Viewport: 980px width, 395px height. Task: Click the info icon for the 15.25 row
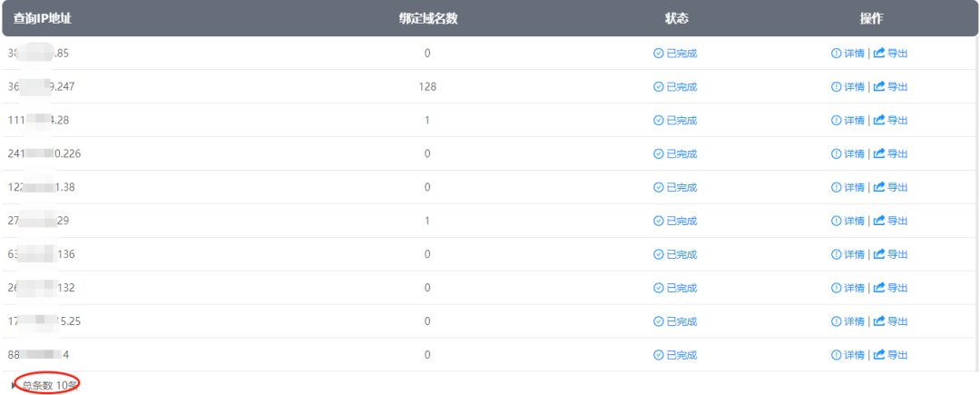point(837,321)
